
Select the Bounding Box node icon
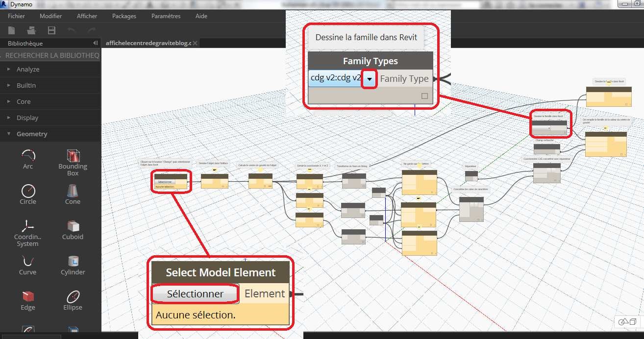73,156
